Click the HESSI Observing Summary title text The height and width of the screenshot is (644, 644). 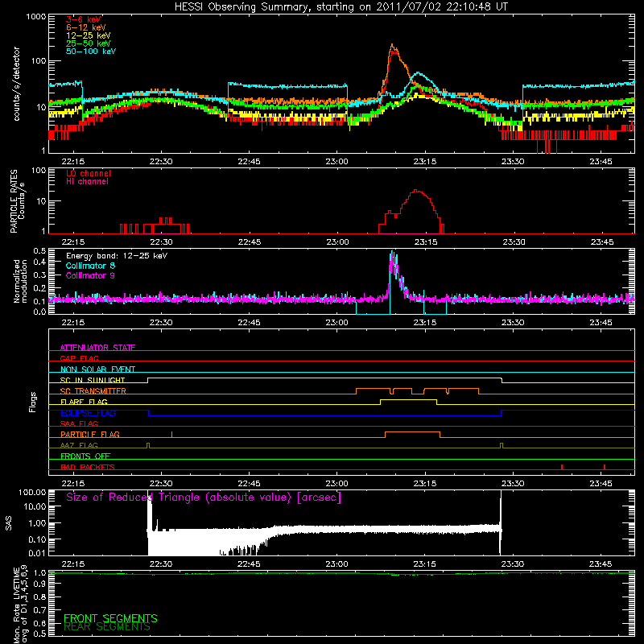pyautogui.click(x=341, y=7)
